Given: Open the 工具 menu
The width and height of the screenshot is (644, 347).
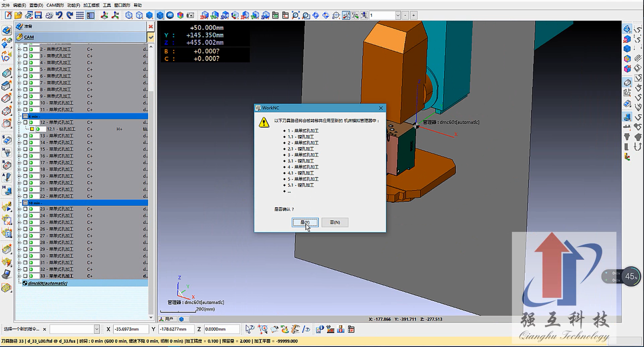Looking at the screenshot, I should point(107,5).
